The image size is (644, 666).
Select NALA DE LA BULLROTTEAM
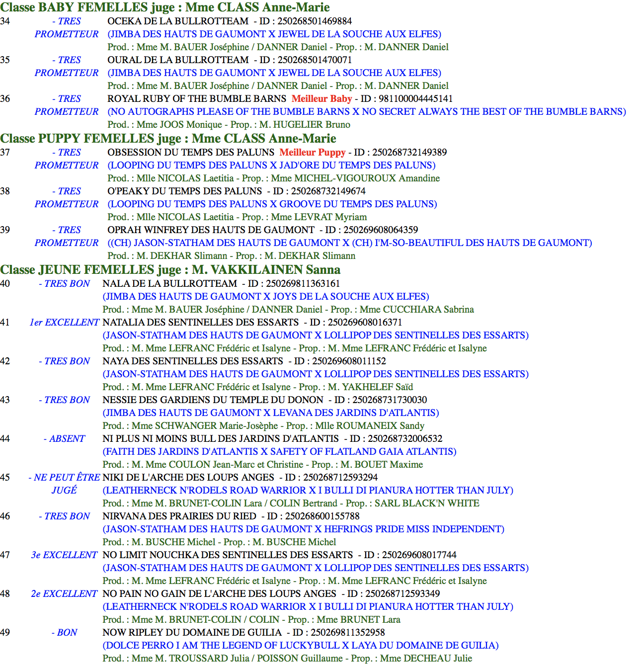[170, 283]
